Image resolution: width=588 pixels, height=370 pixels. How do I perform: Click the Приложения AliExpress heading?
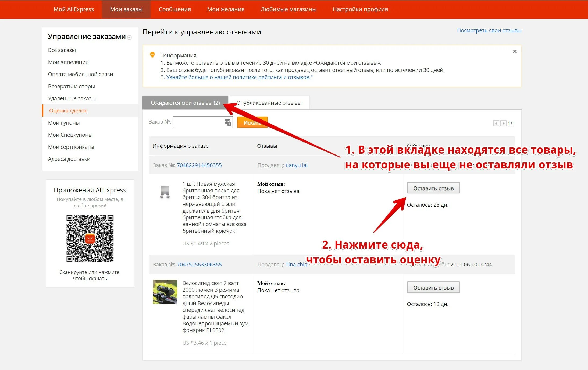click(90, 190)
